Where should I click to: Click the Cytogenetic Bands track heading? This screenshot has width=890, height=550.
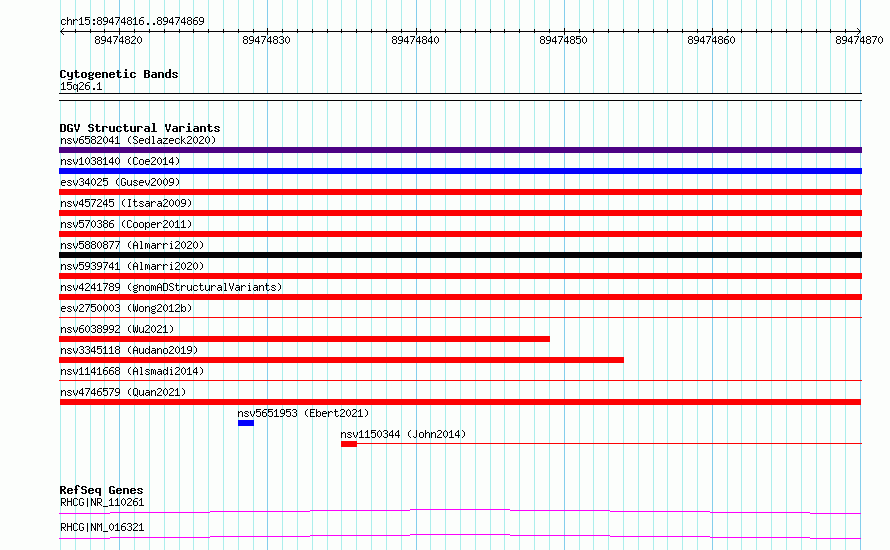coord(119,74)
